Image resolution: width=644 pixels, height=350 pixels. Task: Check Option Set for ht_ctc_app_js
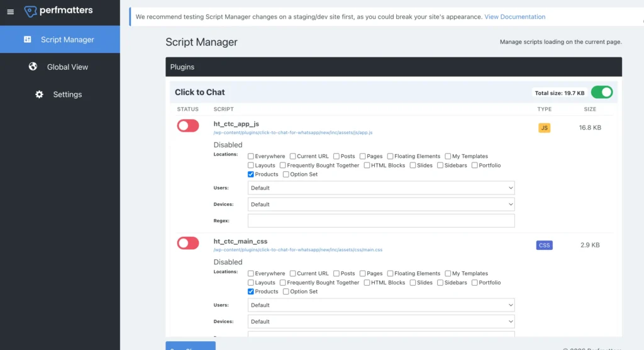286,174
